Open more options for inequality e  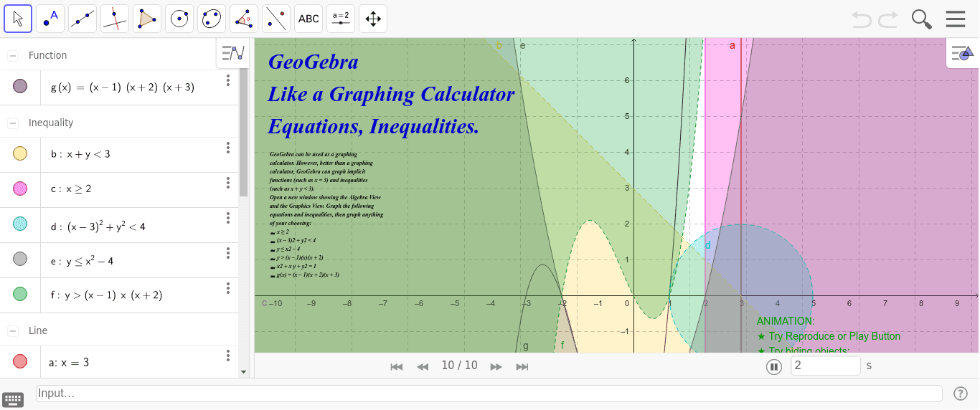228,253
